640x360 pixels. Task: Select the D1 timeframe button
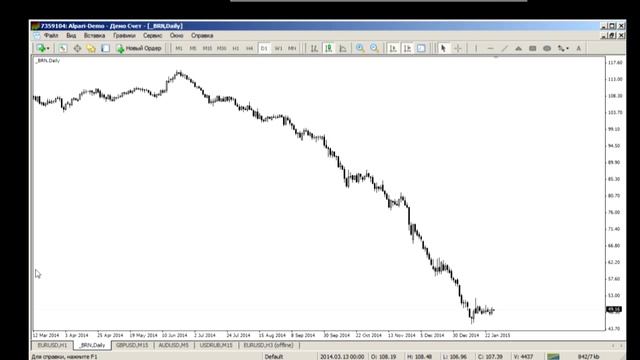click(x=264, y=48)
